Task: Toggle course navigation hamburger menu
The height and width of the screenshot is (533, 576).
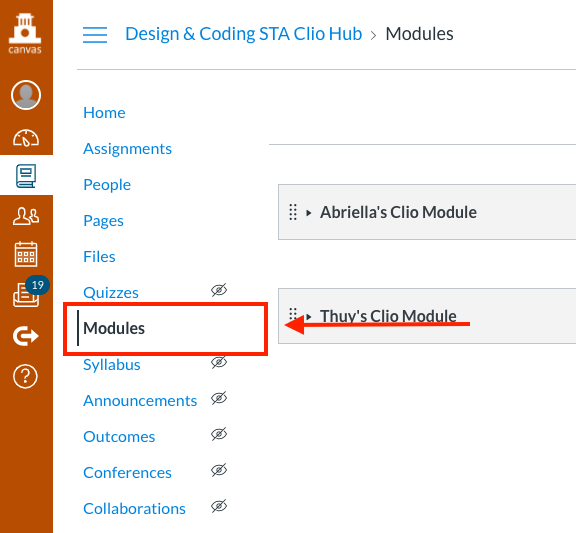Action: coord(95,35)
